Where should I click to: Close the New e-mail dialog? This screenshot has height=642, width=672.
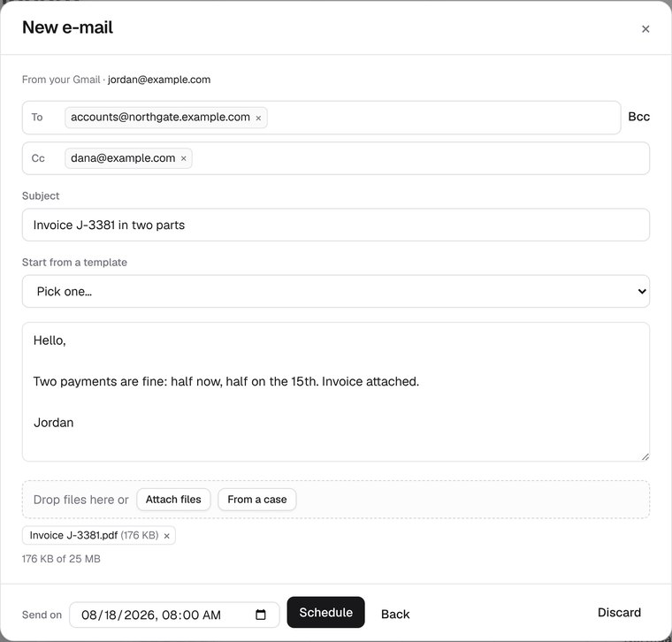click(645, 28)
